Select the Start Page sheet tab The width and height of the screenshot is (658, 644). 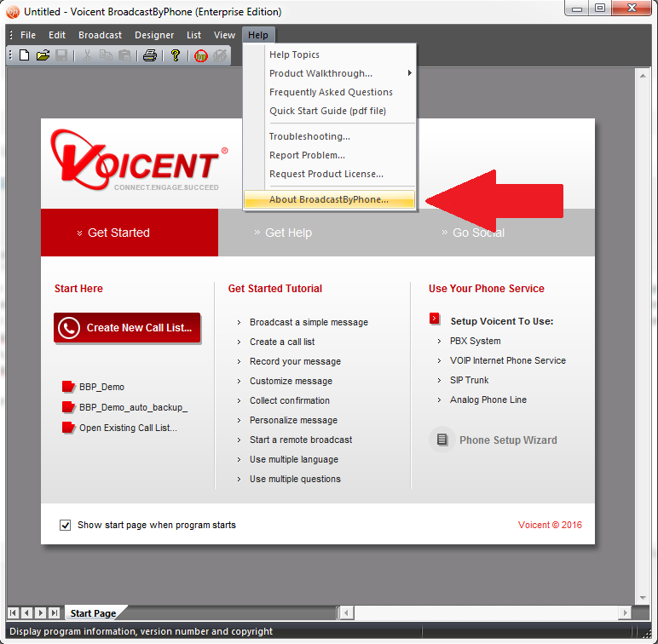point(93,613)
